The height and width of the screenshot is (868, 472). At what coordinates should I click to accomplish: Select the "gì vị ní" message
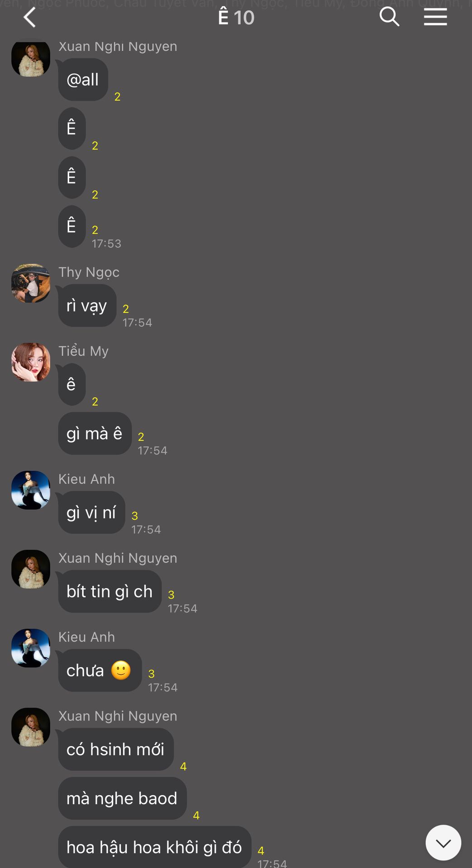click(91, 513)
